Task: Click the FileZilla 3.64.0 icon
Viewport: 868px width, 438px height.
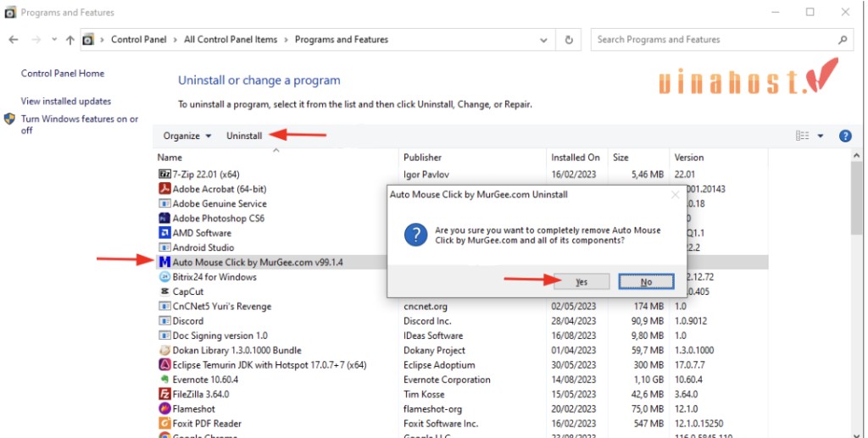Action: 164,394
